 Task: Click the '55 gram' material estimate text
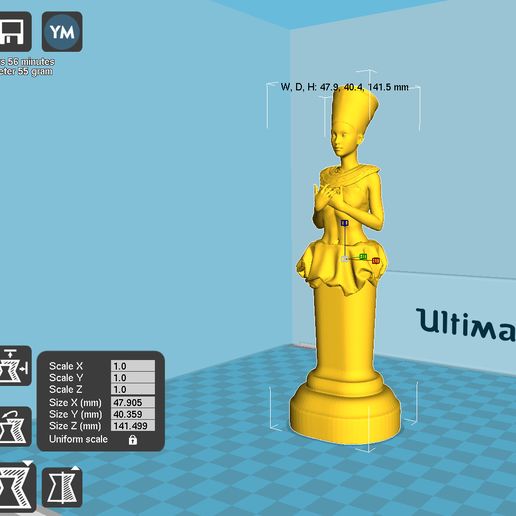35,71
